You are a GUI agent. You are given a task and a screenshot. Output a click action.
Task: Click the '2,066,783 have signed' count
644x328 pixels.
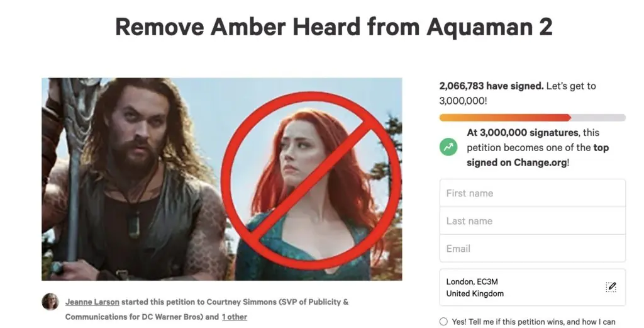click(x=491, y=86)
